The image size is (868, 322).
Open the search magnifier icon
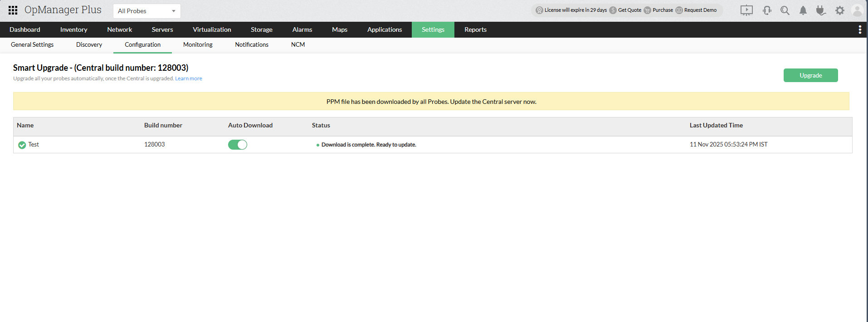(x=785, y=10)
